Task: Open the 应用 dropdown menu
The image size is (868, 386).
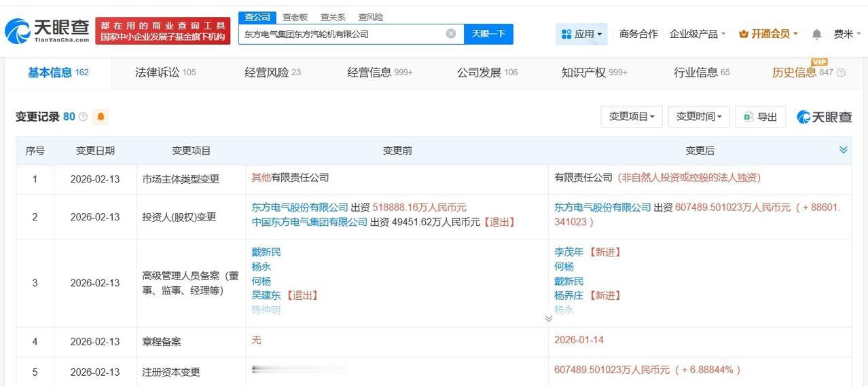Action: pyautogui.click(x=581, y=34)
